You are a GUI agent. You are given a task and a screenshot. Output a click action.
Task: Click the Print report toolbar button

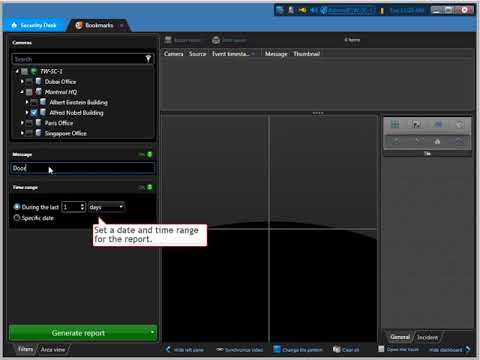[229, 40]
